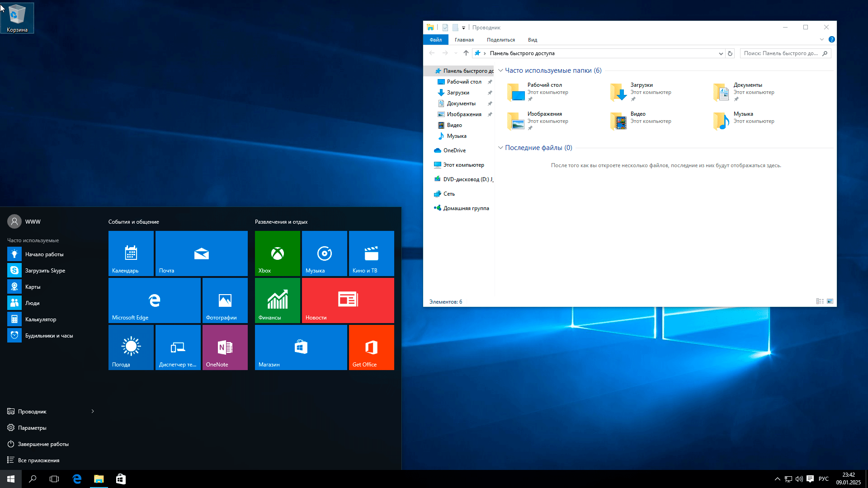Collapse the recent files section
The width and height of the screenshot is (868, 488).
pyautogui.click(x=500, y=148)
